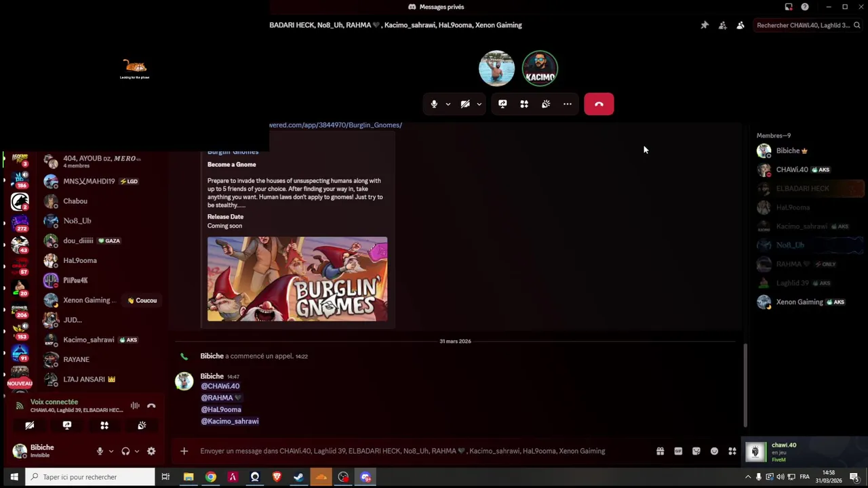Select the swimmer avatar call participant
Viewport: 868px width, 488px height.
pos(496,68)
